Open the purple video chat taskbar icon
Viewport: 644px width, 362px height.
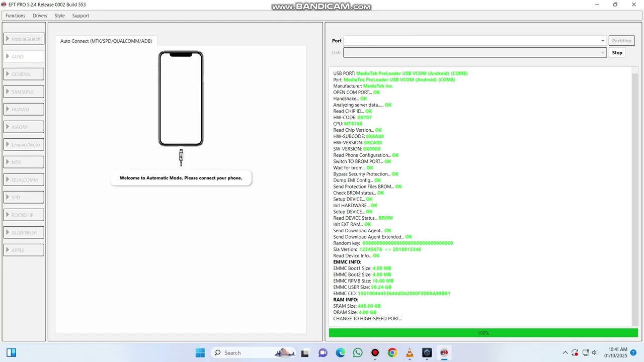click(323, 353)
